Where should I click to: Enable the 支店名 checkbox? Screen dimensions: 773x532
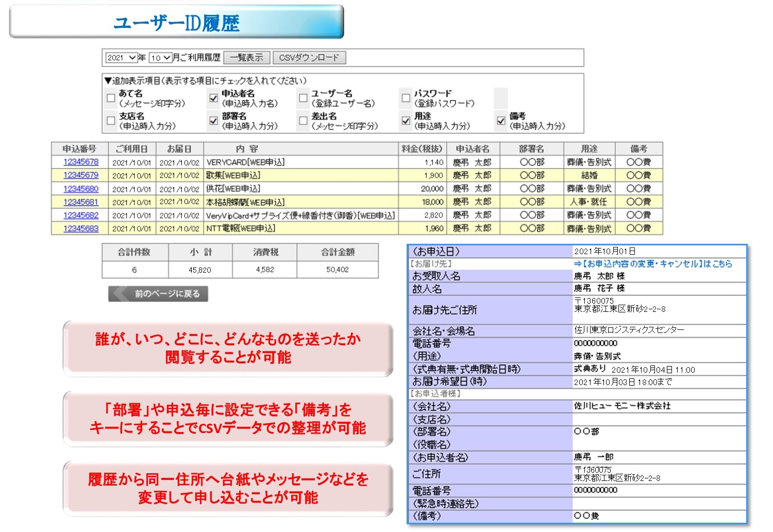tap(111, 121)
